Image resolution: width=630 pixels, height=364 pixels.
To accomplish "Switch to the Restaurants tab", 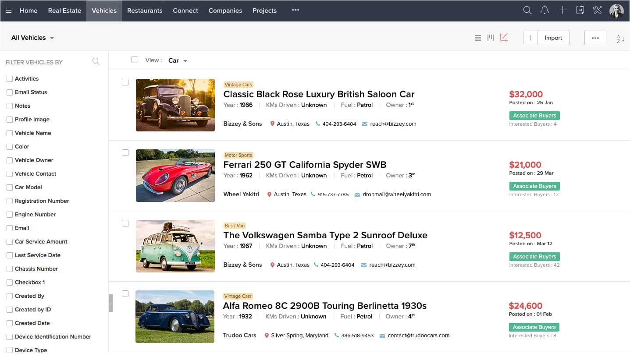I will (x=145, y=11).
